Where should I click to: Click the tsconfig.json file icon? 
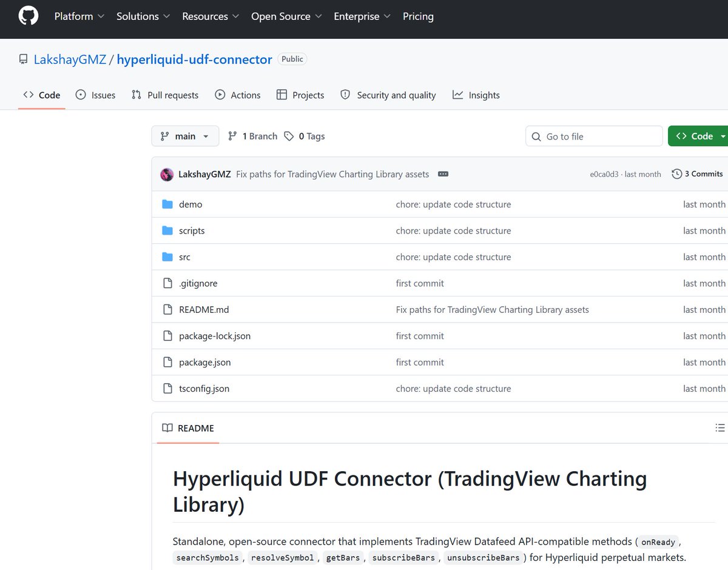coord(167,389)
